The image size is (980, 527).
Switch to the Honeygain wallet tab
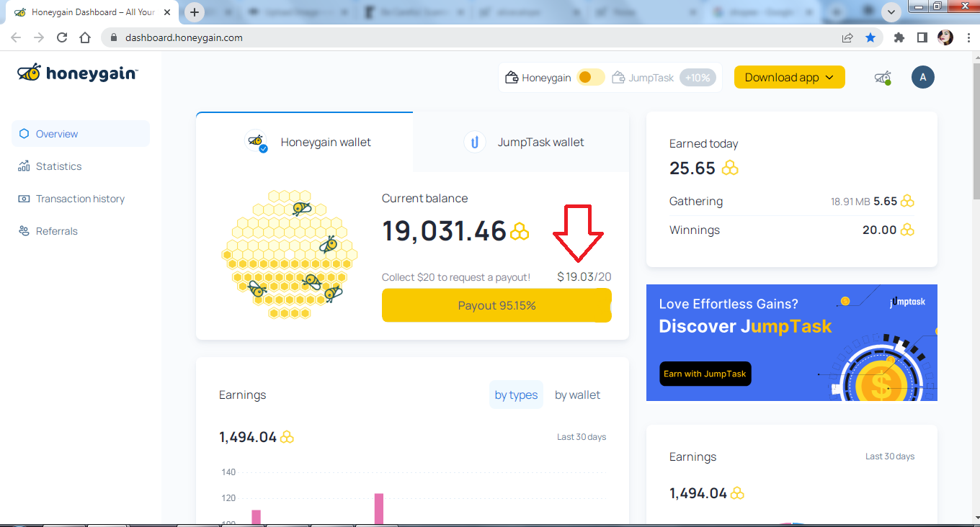pos(305,142)
